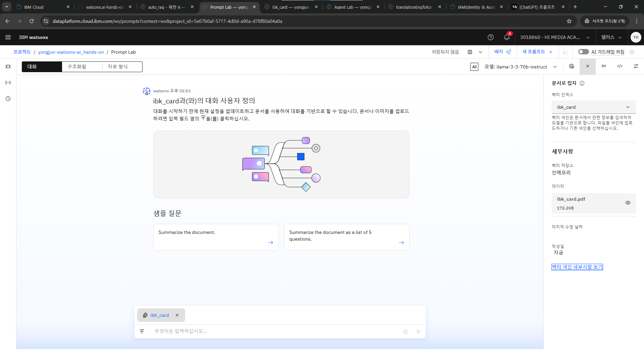Toggle the left side panel icon
The height and width of the screenshot is (349, 644).
[8, 66]
